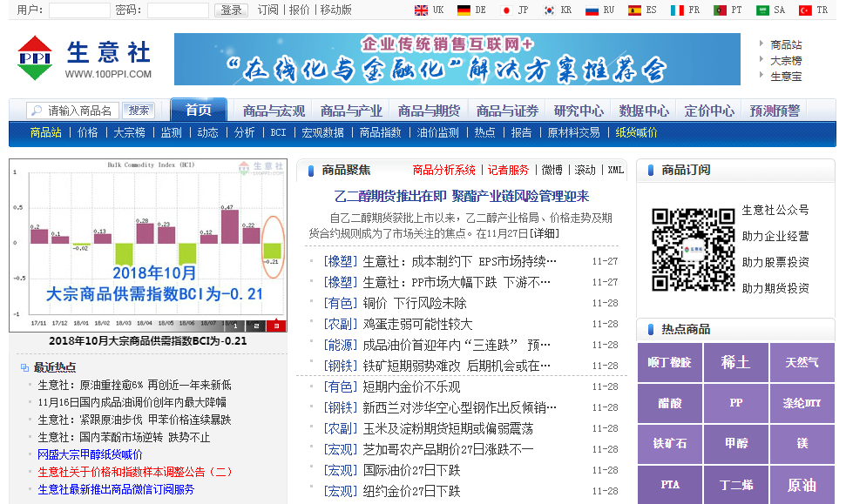Image resolution: width=846 pixels, height=504 pixels.
Task: Select the Saudi SA flag icon
Action: pyautogui.click(x=762, y=10)
